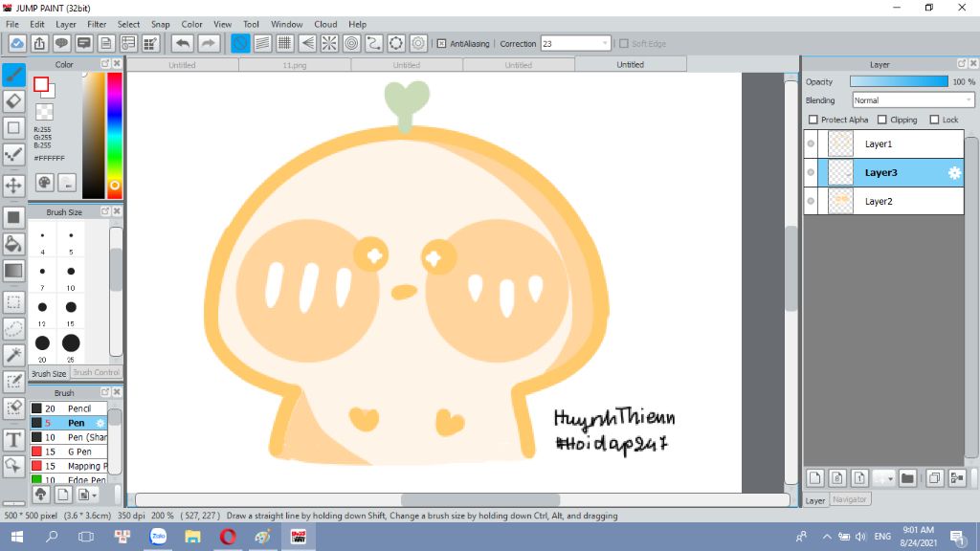Open the brush save dropdown in Brush panel

point(94,496)
